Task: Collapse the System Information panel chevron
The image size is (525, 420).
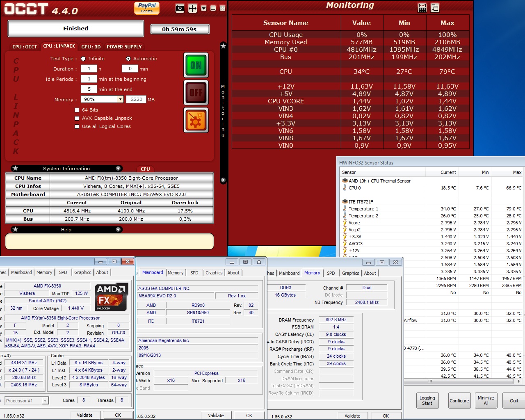Action: [x=118, y=168]
